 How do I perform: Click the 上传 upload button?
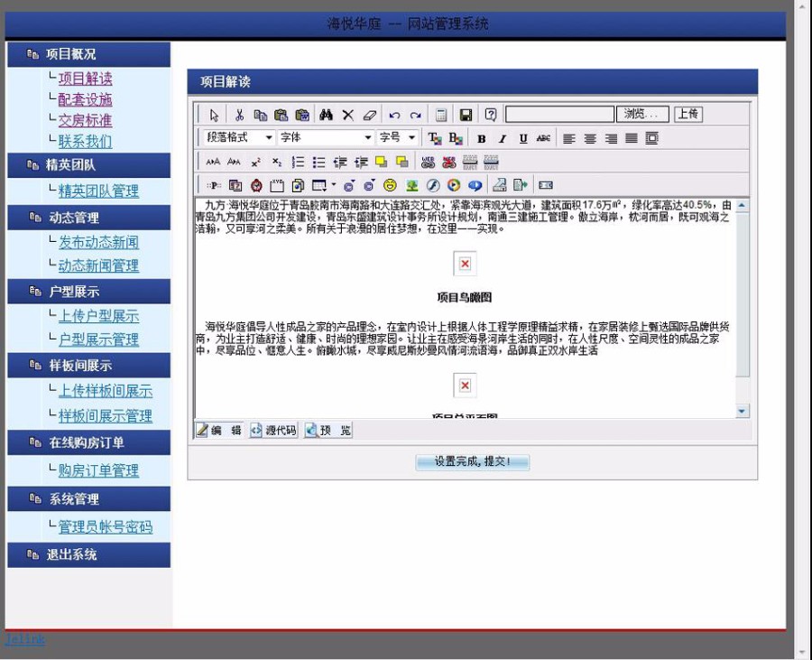[688, 114]
